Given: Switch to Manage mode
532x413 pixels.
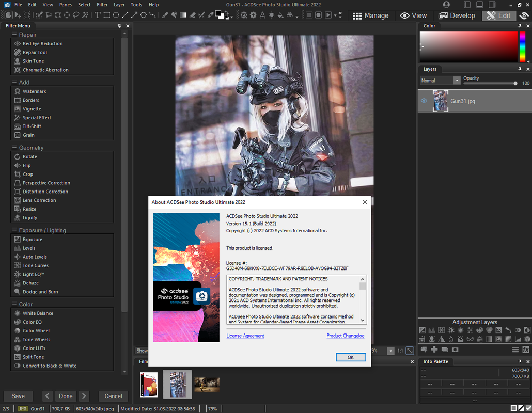Looking at the screenshot, I should coord(370,15).
